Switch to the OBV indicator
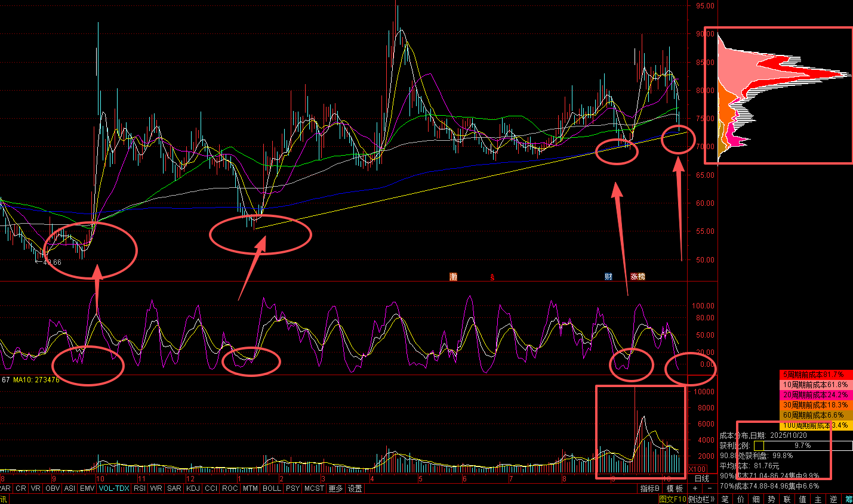This screenshot has height=504, width=853. point(53,488)
